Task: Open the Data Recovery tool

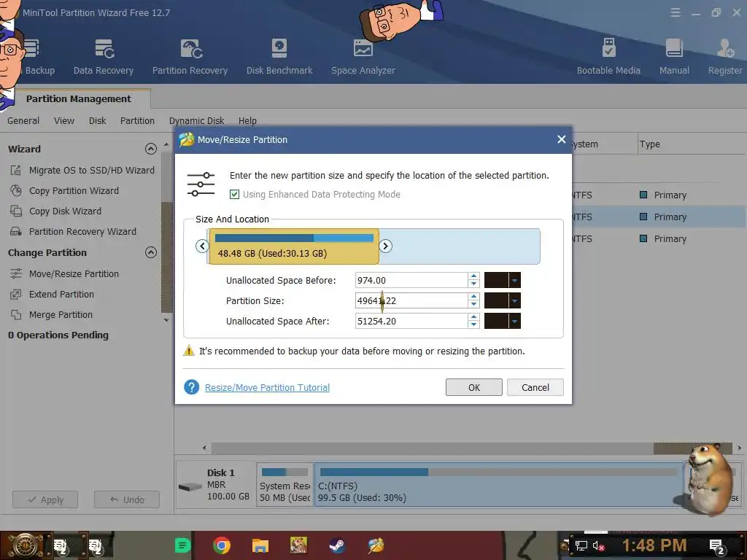Action: pyautogui.click(x=104, y=57)
